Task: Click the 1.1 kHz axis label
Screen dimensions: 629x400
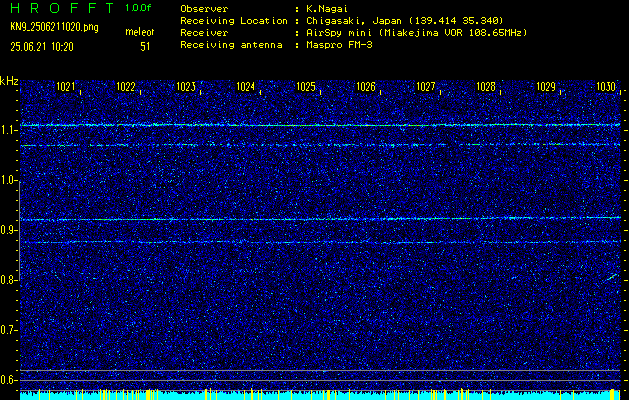Action: (8, 131)
